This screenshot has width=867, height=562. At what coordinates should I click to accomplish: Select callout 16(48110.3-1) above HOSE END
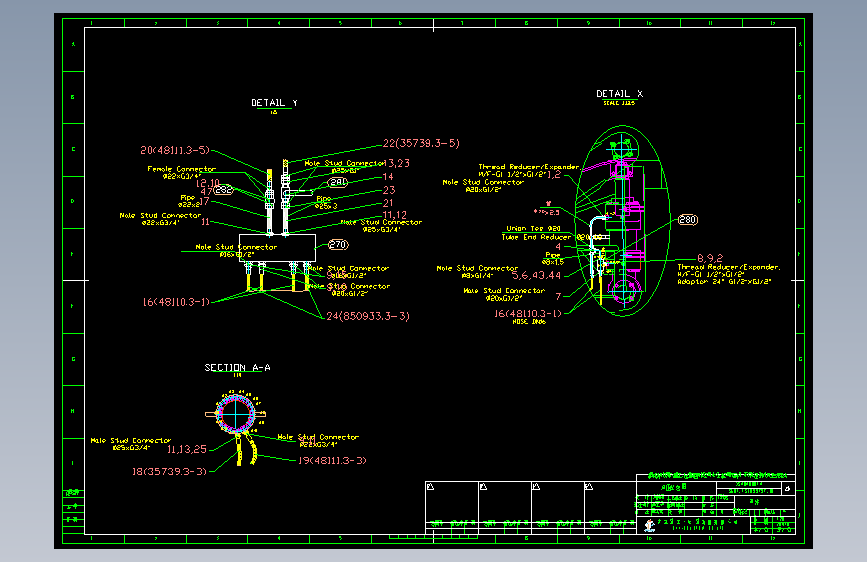(527, 314)
